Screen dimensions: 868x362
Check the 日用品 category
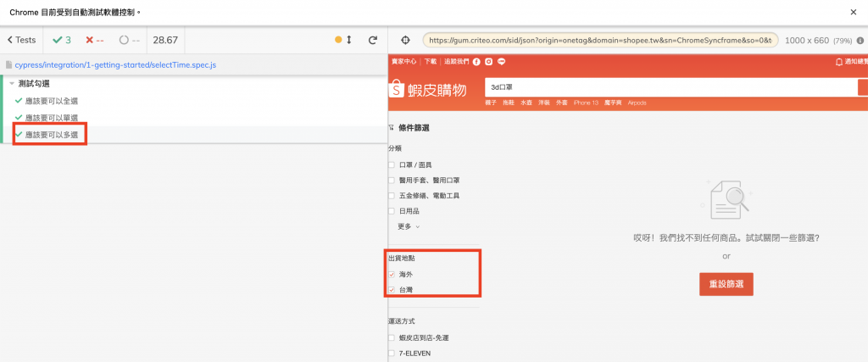[392, 211]
